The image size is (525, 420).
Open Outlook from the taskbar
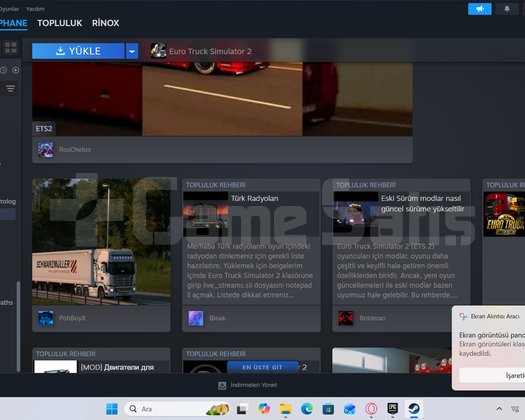[x=350, y=409]
